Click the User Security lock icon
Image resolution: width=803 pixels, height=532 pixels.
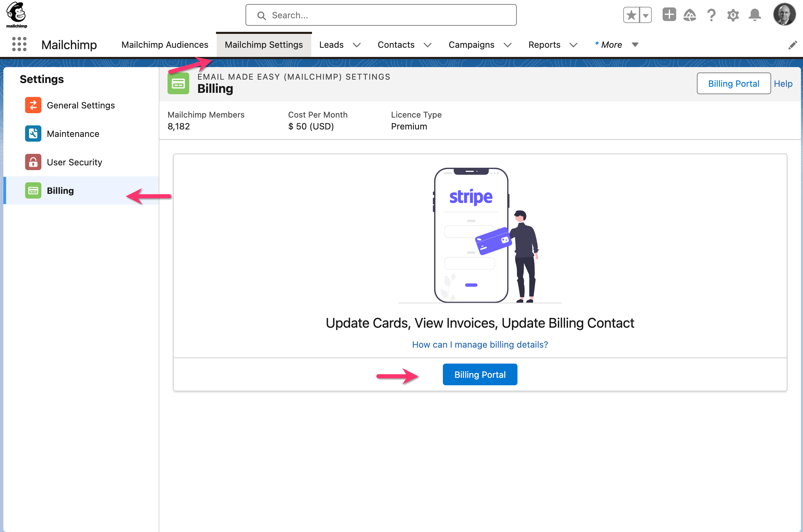point(33,162)
